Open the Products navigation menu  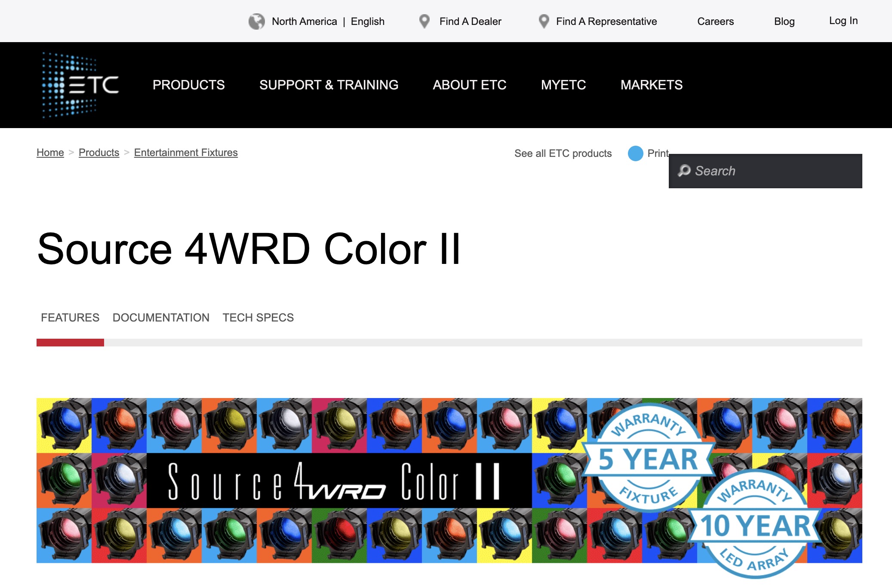click(188, 85)
